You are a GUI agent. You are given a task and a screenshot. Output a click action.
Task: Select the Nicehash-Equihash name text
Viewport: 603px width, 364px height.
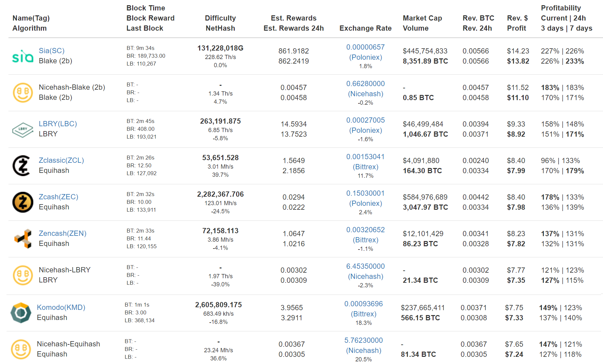click(69, 344)
